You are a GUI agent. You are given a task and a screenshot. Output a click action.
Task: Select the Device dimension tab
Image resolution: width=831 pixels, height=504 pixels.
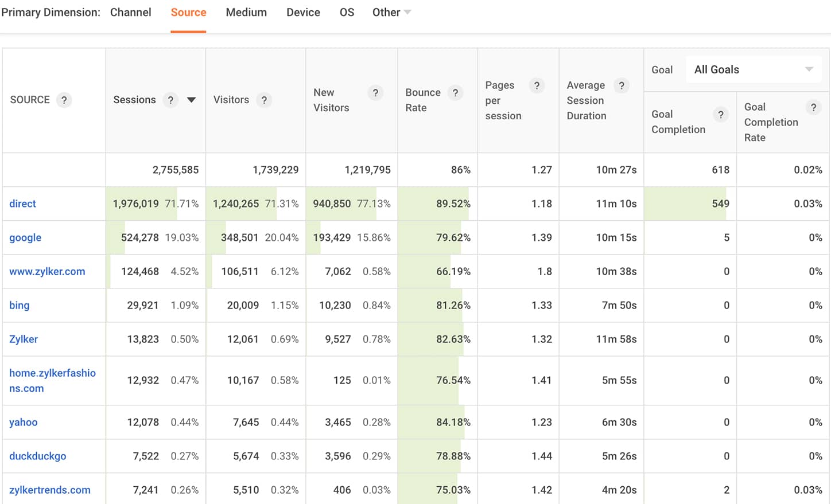click(303, 11)
